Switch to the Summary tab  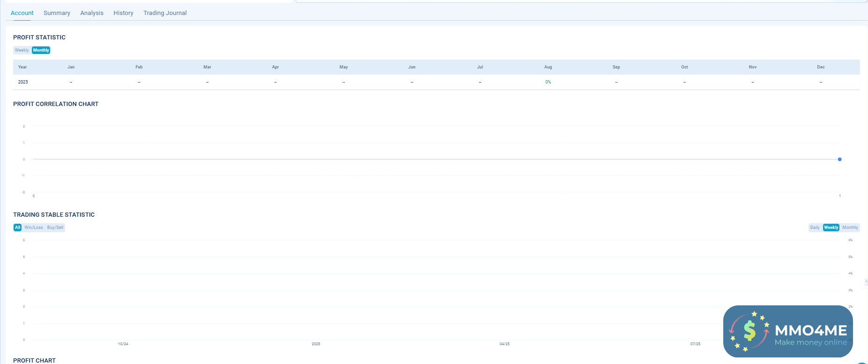(57, 13)
